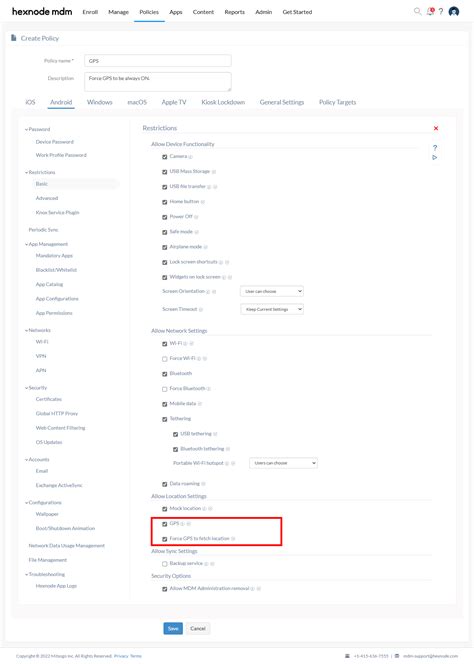Enable the Backup service checkbox
The image size is (474, 664).
point(165,564)
